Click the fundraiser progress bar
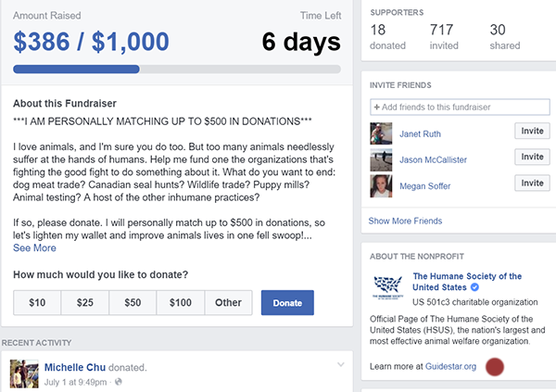The height and width of the screenshot is (392, 556). [x=177, y=70]
